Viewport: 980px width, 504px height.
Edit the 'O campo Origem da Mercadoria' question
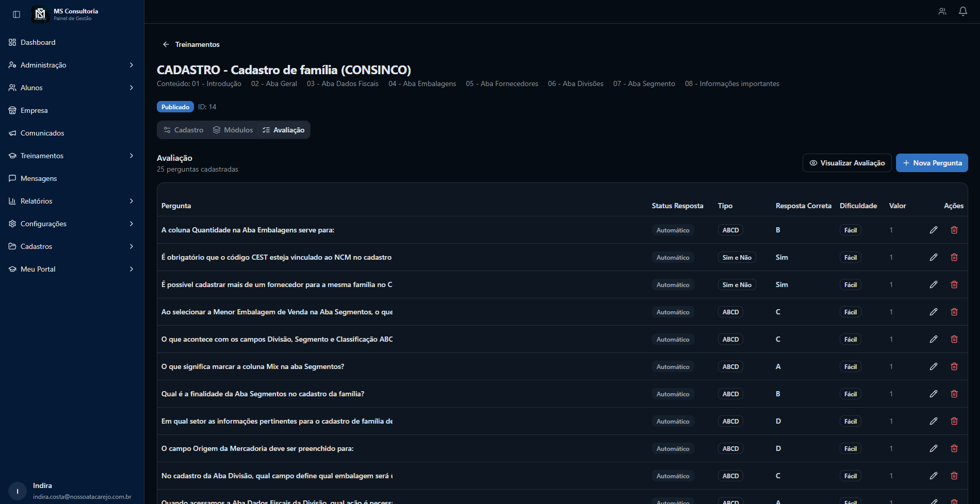(934, 448)
